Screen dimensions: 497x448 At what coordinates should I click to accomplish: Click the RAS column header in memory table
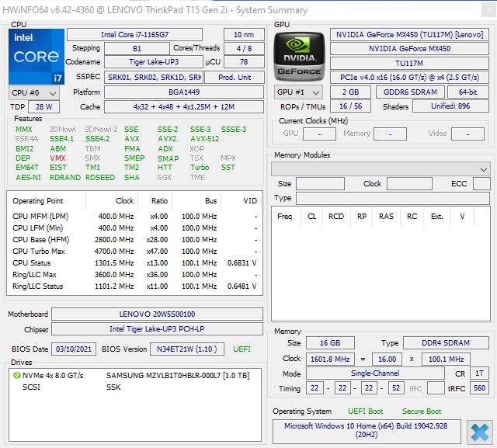click(x=387, y=217)
